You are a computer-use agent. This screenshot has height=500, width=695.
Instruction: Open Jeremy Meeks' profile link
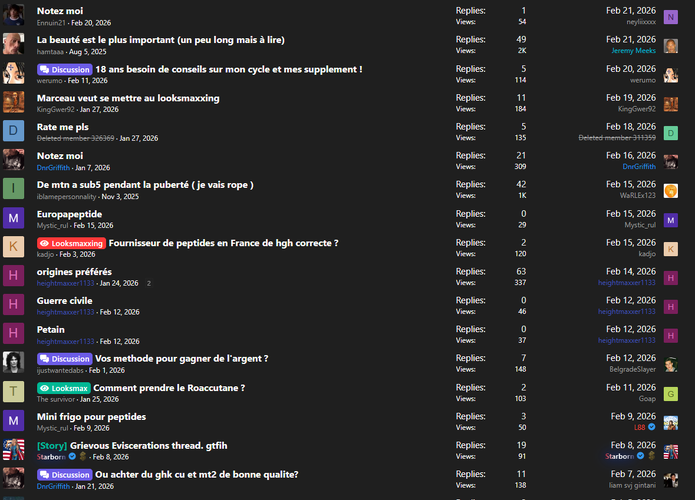(x=634, y=50)
